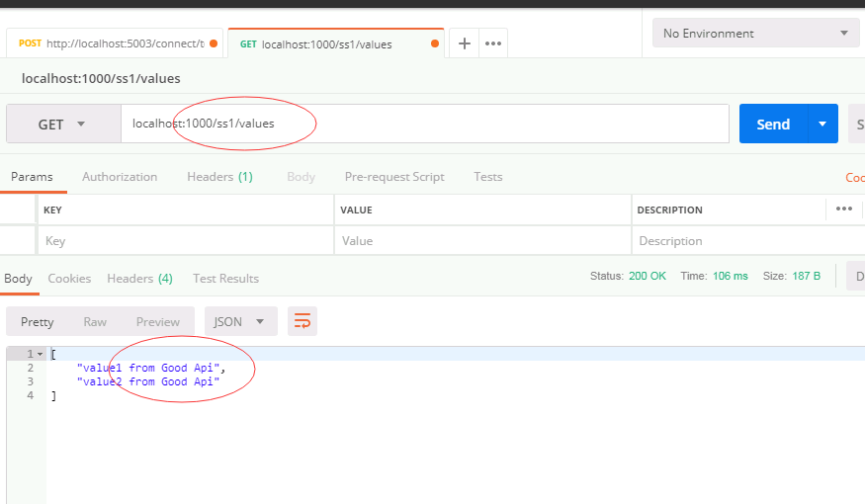Click response time 106 ms

(731, 276)
